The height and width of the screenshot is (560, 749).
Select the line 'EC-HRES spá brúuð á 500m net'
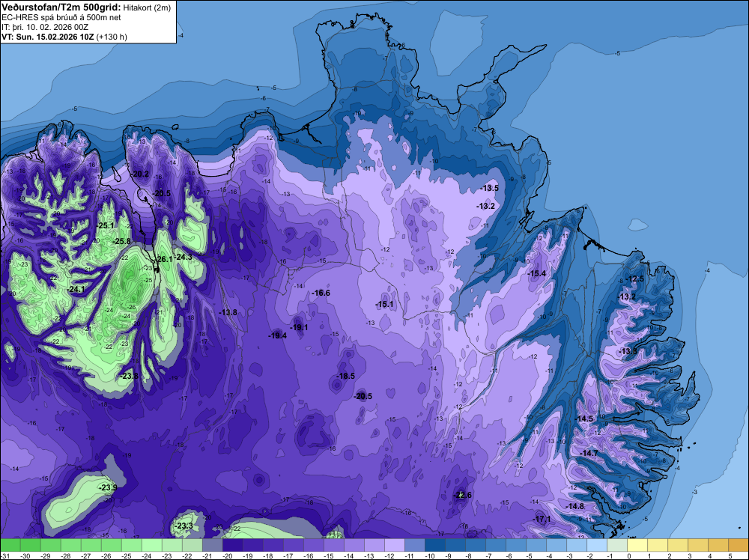[x=61, y=17]
